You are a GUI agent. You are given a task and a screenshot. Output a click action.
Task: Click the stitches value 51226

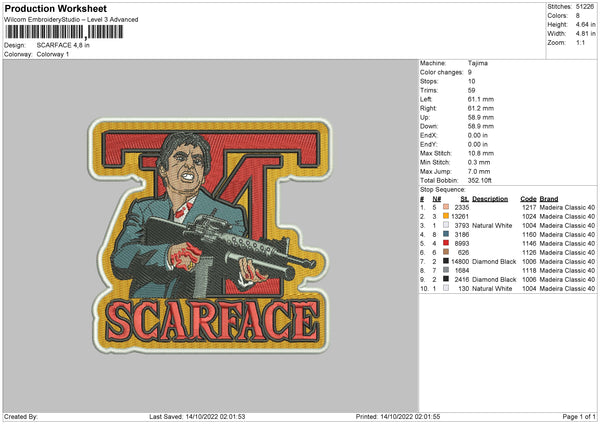(x=585, y=7)
